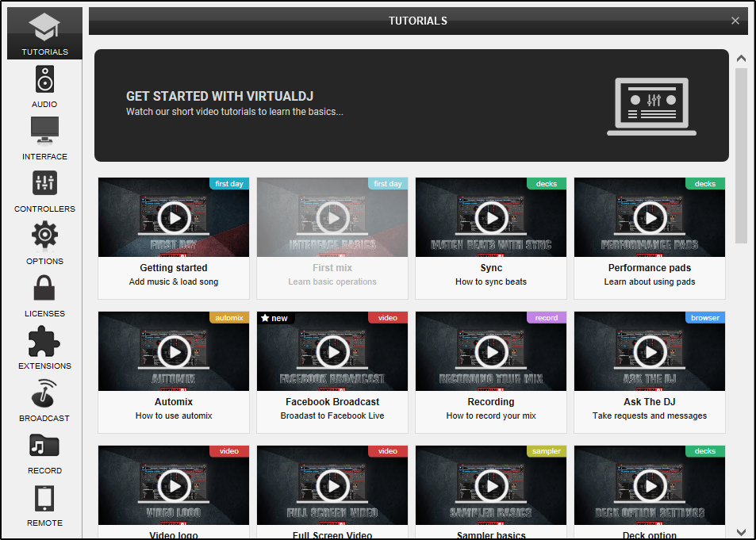Click 'Learn about using pads' subtitle
The width and height of the screenshot is (756, 540).
coord(650,281)
